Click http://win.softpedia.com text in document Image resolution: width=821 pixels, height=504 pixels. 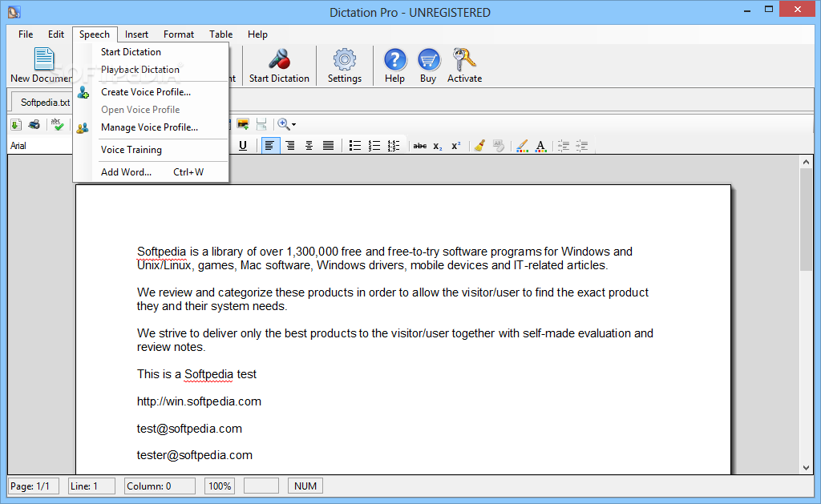199,401
